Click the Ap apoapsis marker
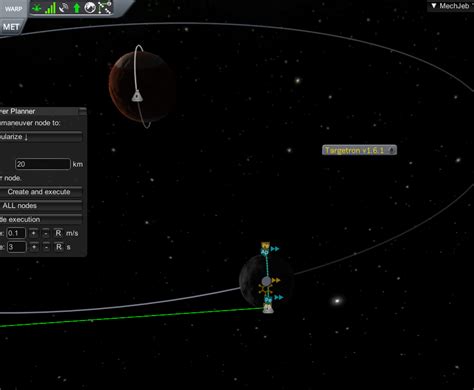 point(265,252)
